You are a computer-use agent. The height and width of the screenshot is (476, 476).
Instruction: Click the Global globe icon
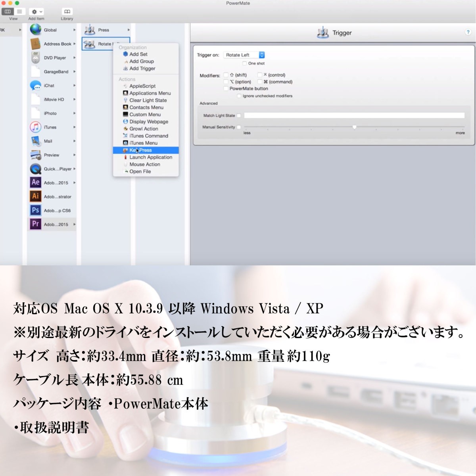point(36,30)
